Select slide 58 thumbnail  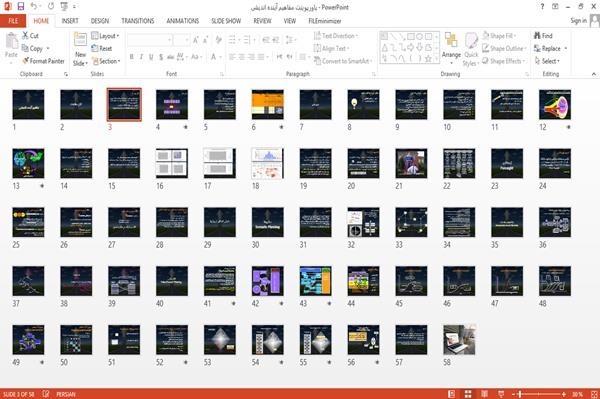tap(459, 340)
